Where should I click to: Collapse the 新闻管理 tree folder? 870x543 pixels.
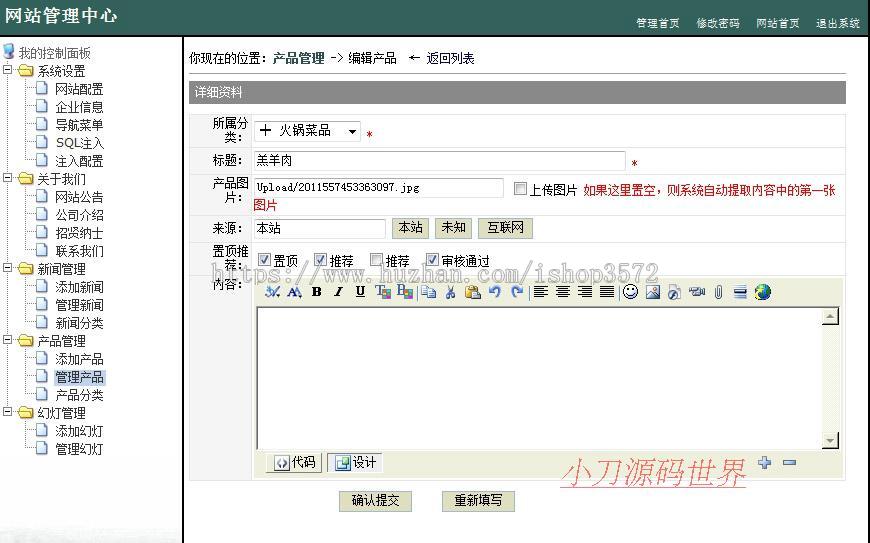(x=8, y=268)
